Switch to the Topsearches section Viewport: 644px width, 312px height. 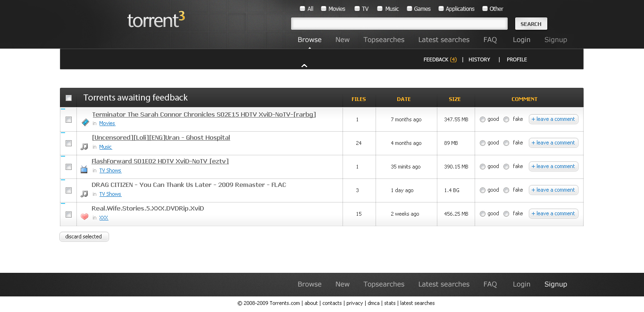tap(384, 40)
